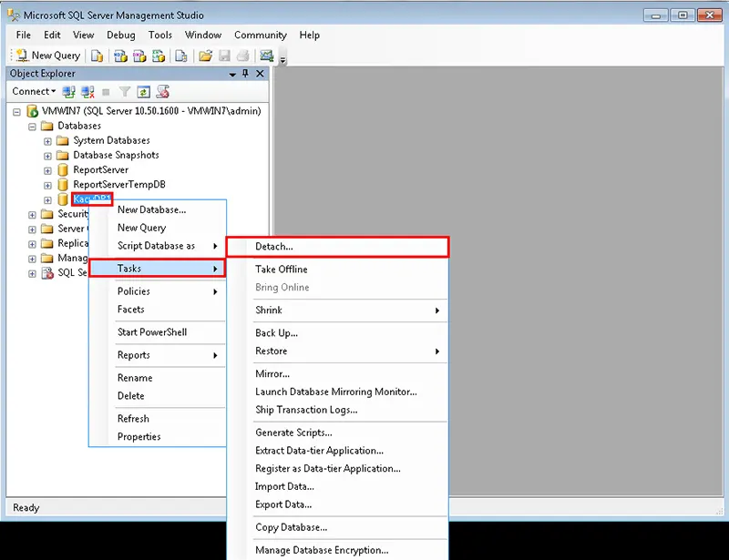Click the Print icon in toolbar
The image size is (729, 560).
click(242, 56)
